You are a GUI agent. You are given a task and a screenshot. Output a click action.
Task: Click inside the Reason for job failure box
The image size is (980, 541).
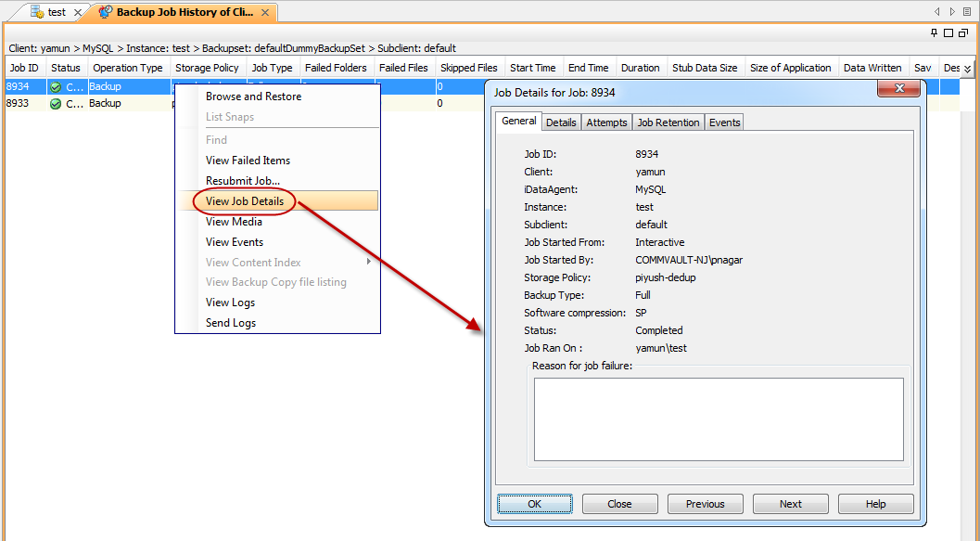719,419
